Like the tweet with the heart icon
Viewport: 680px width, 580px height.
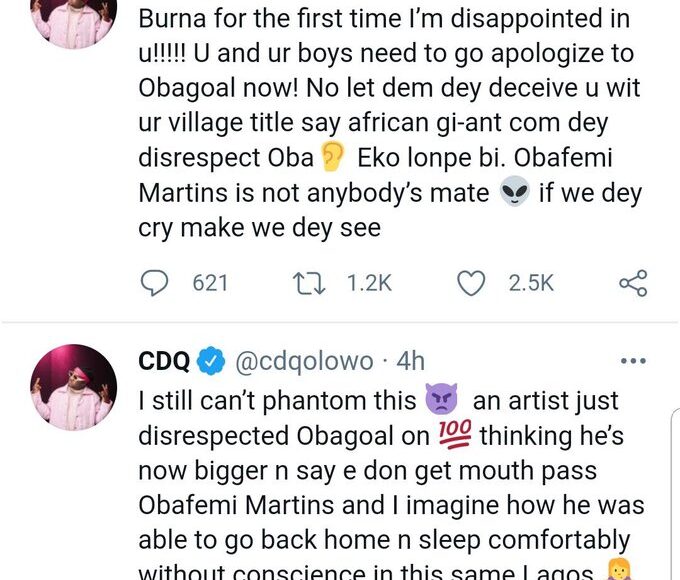click(x=470, y=284)
